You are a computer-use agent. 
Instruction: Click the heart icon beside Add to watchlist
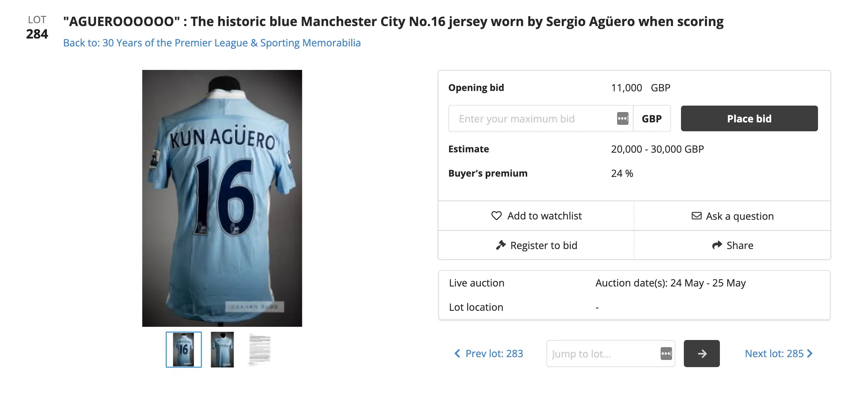(x=496, y=216)
